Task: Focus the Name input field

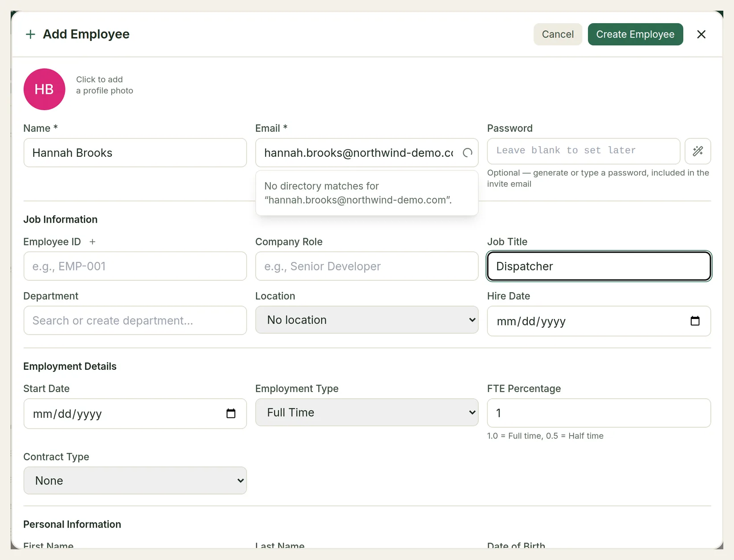Action: pos(135,153)
